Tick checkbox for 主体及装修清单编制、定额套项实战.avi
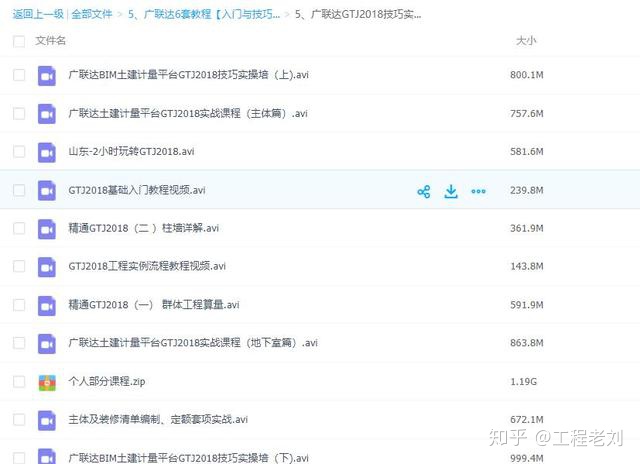Screen dimensions: 640x464 19,420
